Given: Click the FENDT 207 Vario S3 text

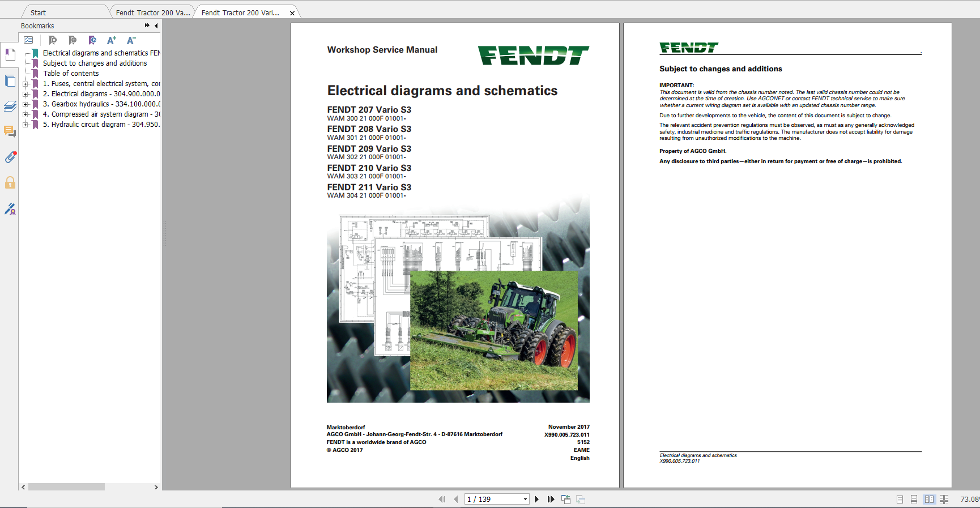Looking at the screenshot, I should coord(369,110).
